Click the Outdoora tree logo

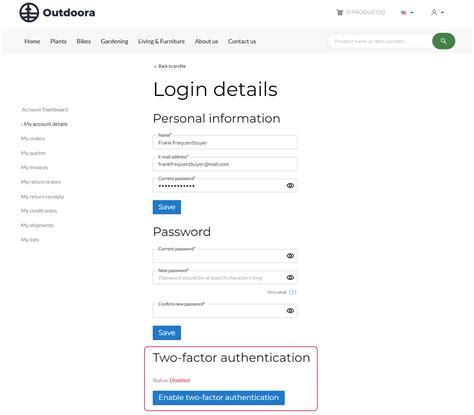tap(29, 12)
